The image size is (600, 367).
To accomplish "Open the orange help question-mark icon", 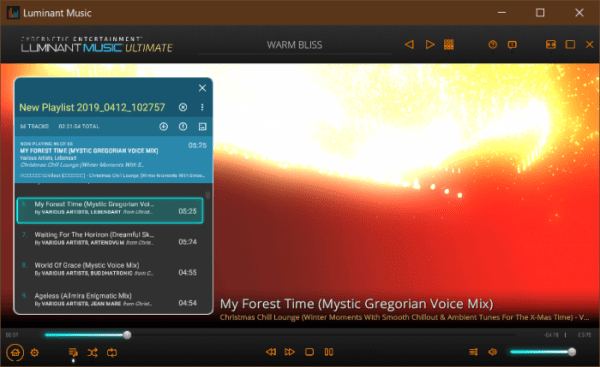I will [x=492, y=45].
